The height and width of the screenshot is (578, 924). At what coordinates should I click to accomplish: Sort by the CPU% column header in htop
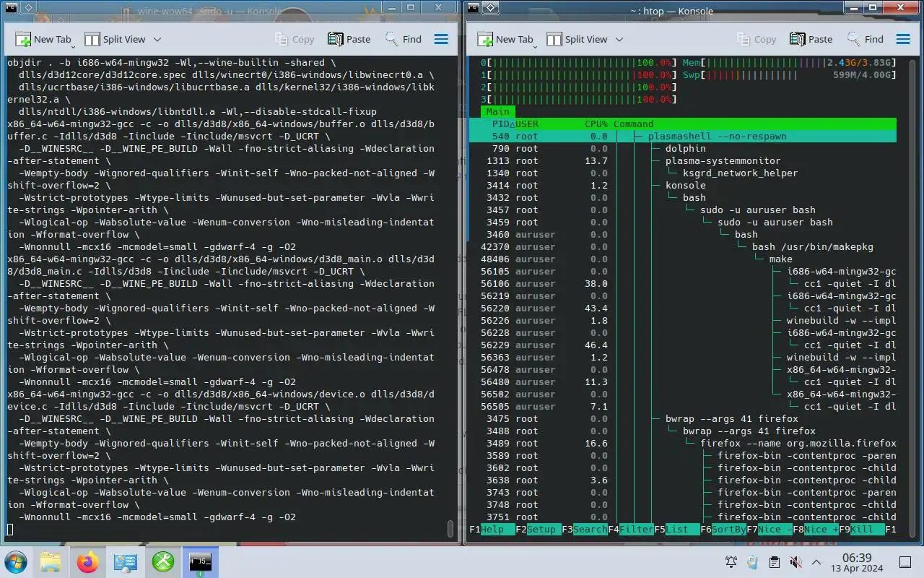click(x=596, y=124)
